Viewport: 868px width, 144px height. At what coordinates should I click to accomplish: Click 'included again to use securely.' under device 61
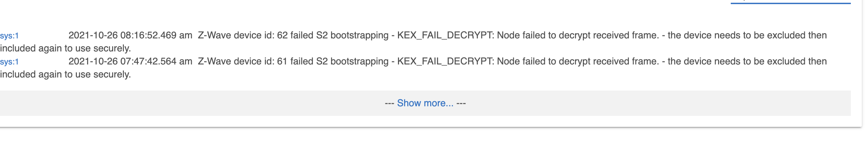(x=65, y=74)
